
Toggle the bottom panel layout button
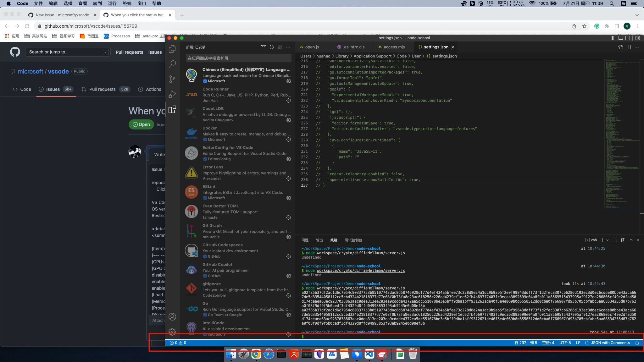click(621, 38)
